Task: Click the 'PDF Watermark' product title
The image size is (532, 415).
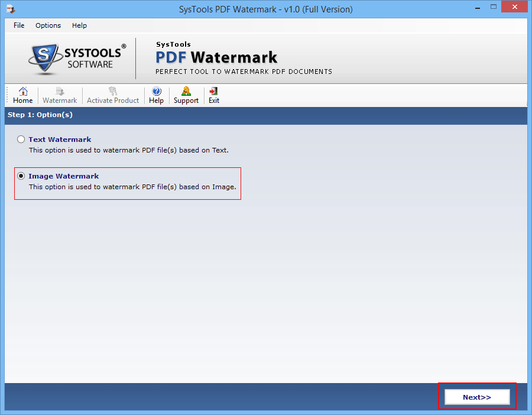Action: 216,57
